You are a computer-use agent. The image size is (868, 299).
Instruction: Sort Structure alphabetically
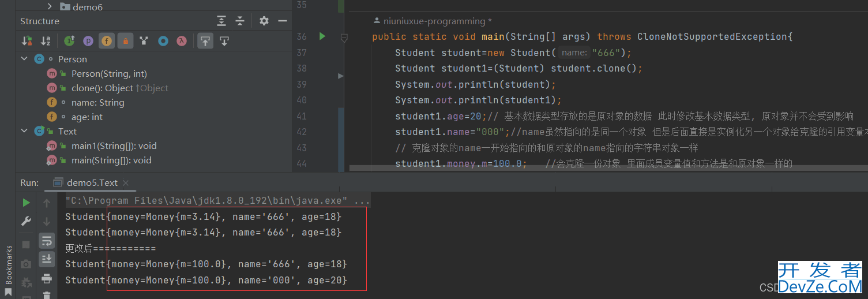click(46, 41)
